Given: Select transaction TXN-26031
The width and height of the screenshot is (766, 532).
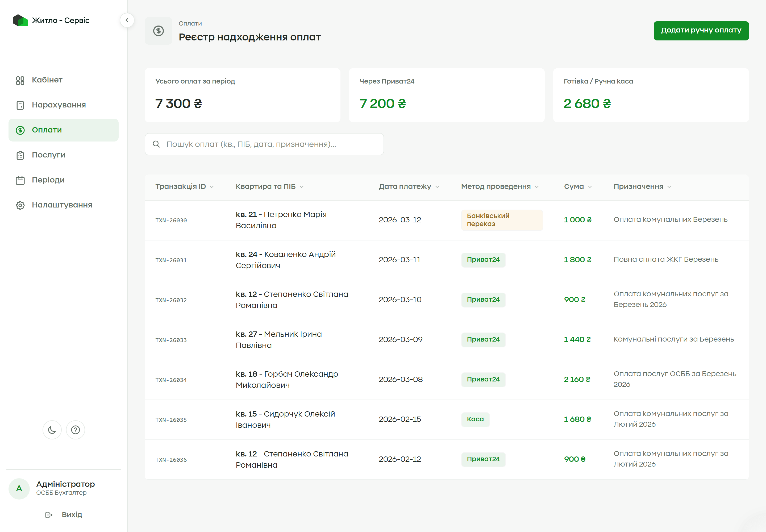Looking at the screenshot, I should click(x=171, y=260).
